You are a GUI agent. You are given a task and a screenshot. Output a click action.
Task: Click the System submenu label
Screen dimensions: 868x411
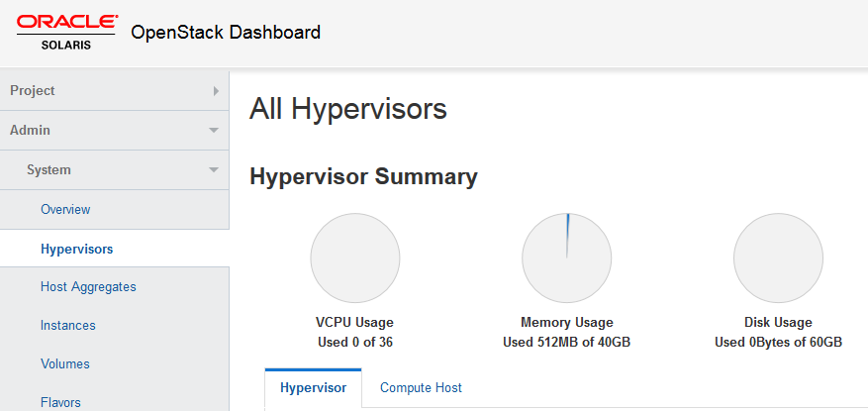[x=49, y=170]
